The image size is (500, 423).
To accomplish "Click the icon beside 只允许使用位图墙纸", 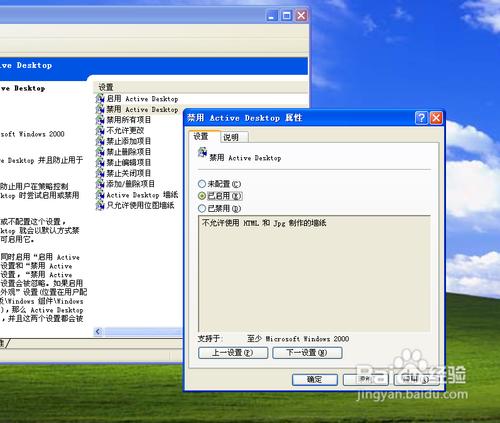I will 100,205.
